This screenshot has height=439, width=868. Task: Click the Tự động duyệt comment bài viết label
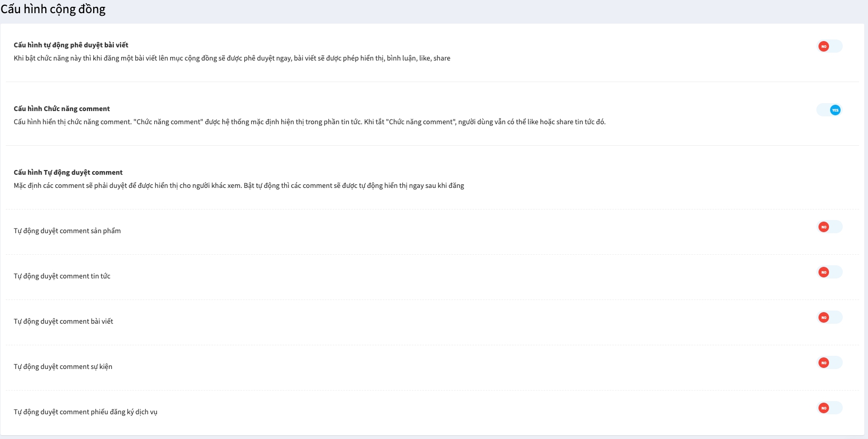63,322
